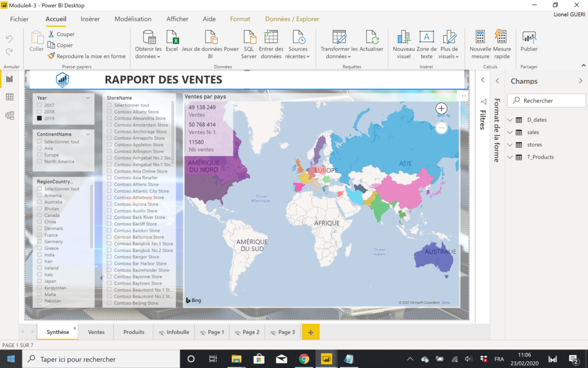Check Contoso Albany Store checkbox
588x368 pixels.
point(109,112)
